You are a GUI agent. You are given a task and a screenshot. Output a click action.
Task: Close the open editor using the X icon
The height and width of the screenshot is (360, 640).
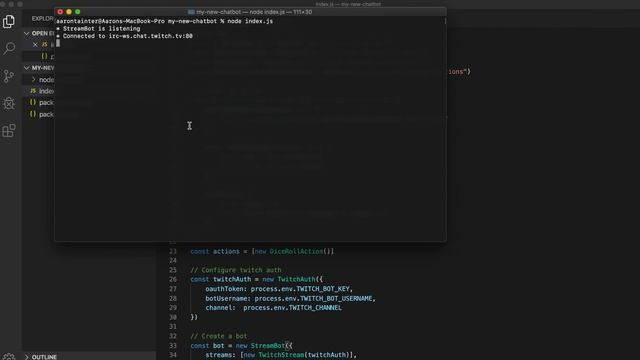[35, 44]
